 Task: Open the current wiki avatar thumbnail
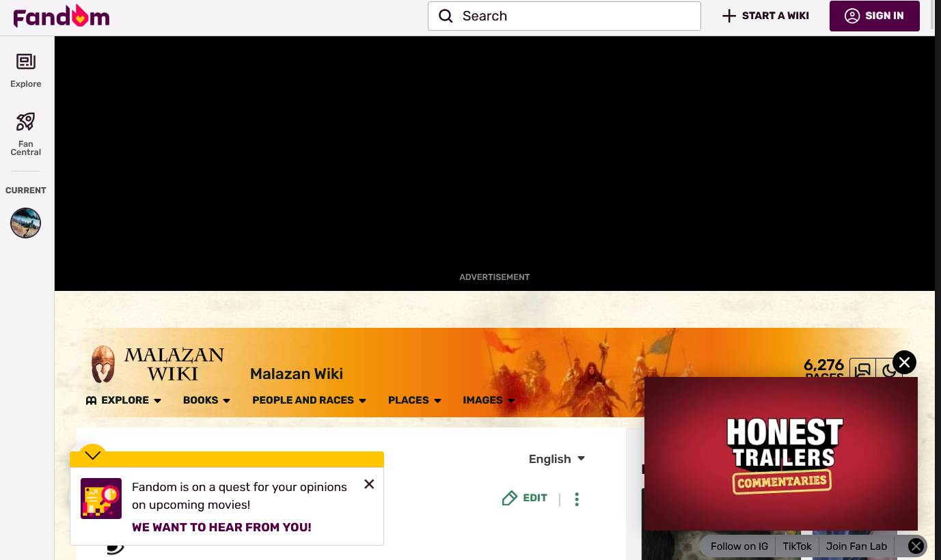26,223
